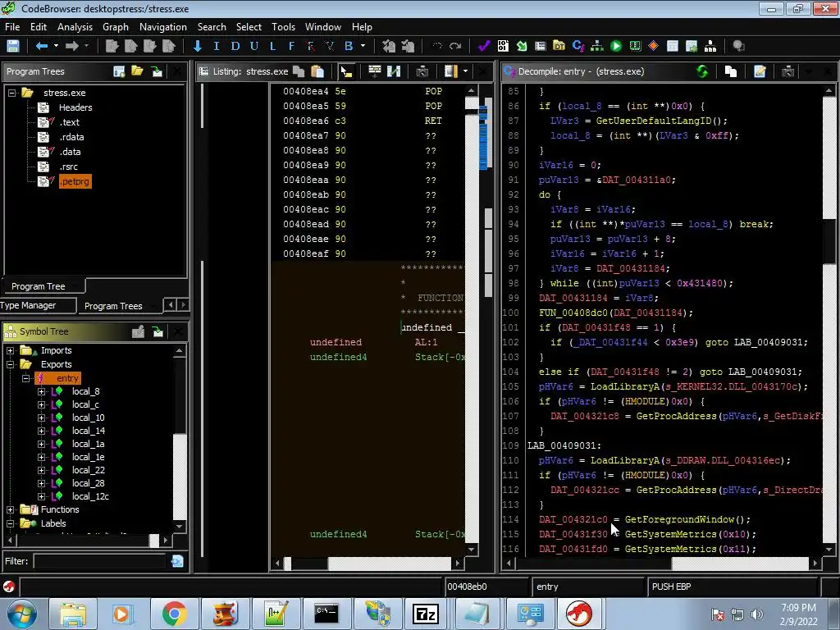840x630 pixels.
Task: Open the Bytes viewer binary icon
Action: [503, 46]
